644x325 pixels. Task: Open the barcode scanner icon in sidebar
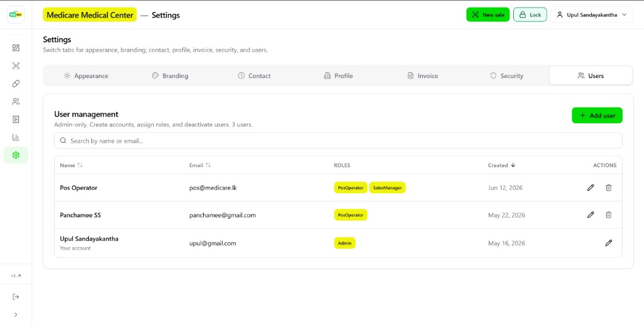16,65
